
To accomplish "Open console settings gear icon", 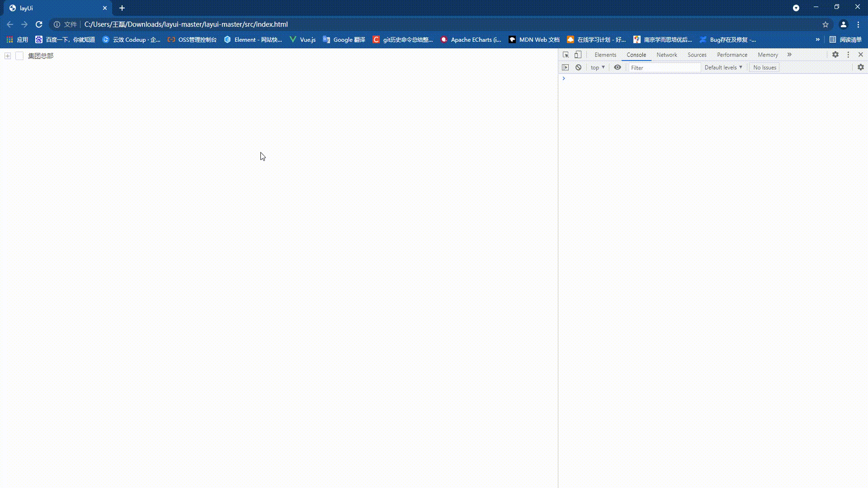I will tap(861, 67).
